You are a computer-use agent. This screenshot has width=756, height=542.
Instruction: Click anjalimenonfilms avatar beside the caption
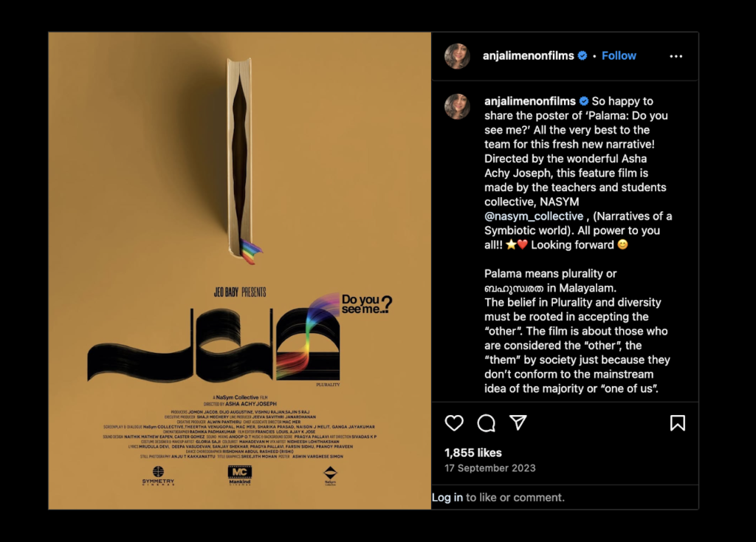[457, 106]
